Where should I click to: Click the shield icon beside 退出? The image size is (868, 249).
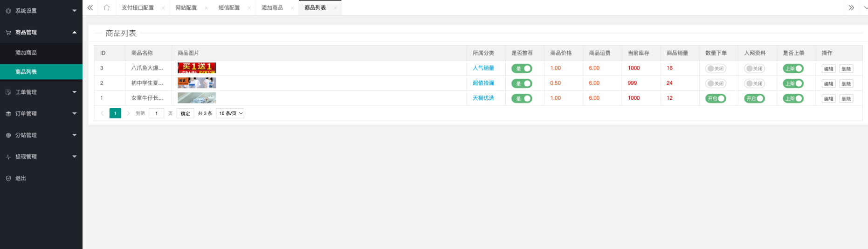8,179
